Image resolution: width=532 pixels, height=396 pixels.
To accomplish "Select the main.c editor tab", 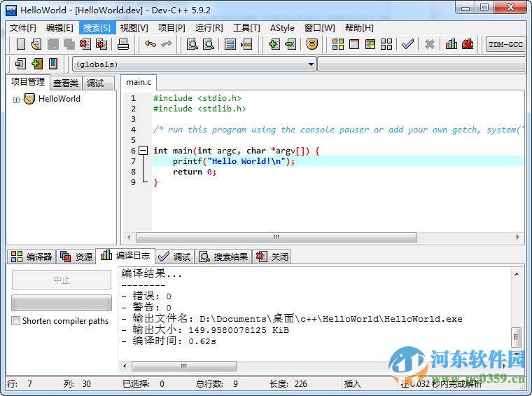I will click(139, 82).
